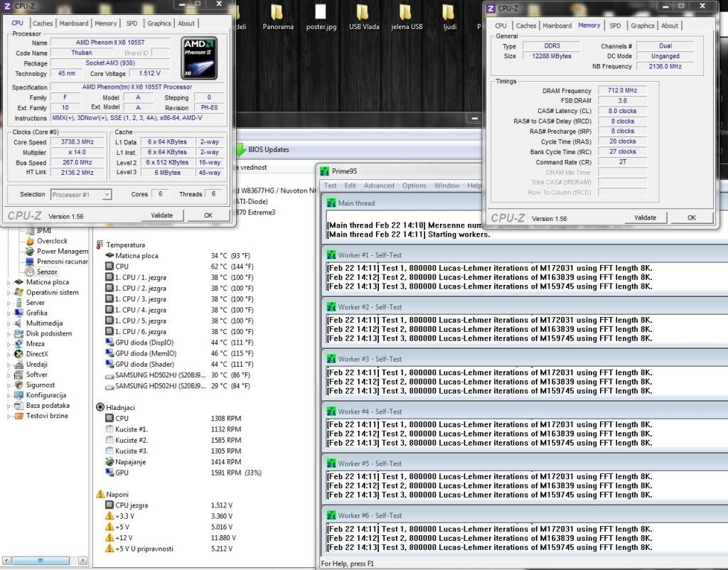Open the Prime95 Options menu

pyautogui.click(x=414, y=185)
